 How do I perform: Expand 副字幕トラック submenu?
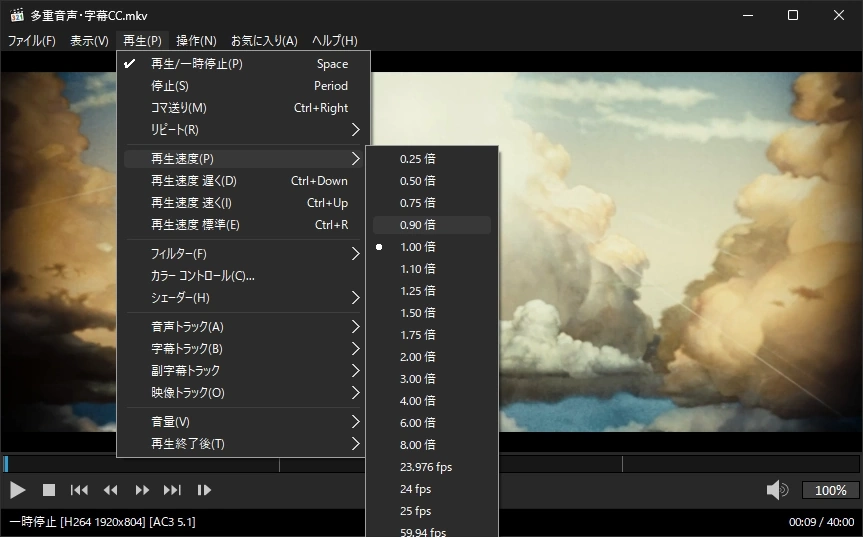click(242, 371)
